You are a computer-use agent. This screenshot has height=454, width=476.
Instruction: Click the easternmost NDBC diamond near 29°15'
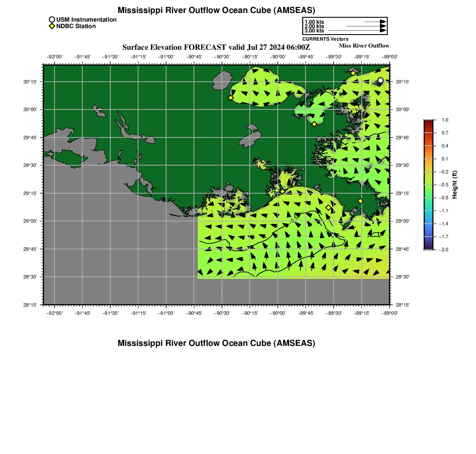360,201
